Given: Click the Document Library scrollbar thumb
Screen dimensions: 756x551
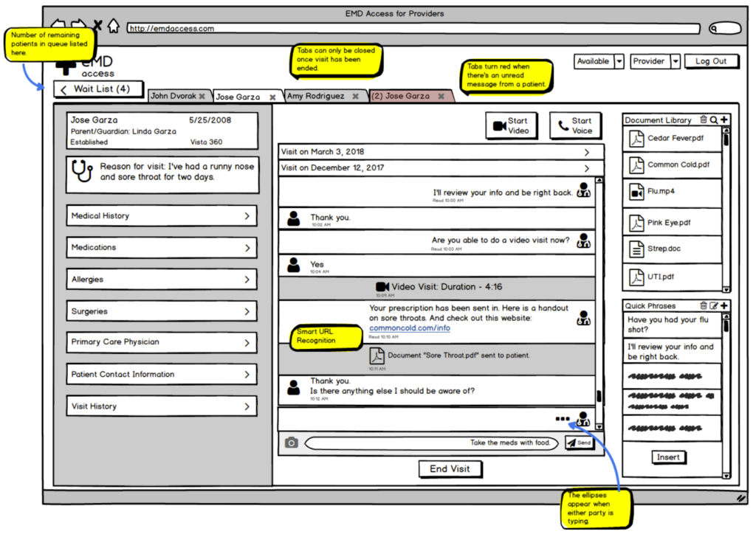Looking at the screenshot, I should coord(726,139).
